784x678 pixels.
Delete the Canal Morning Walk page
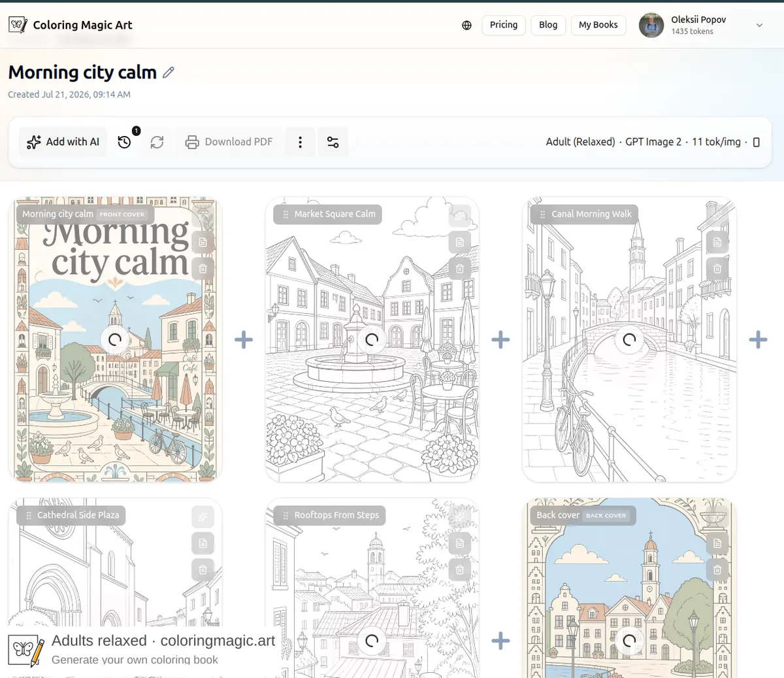click(x=717, y=269)
